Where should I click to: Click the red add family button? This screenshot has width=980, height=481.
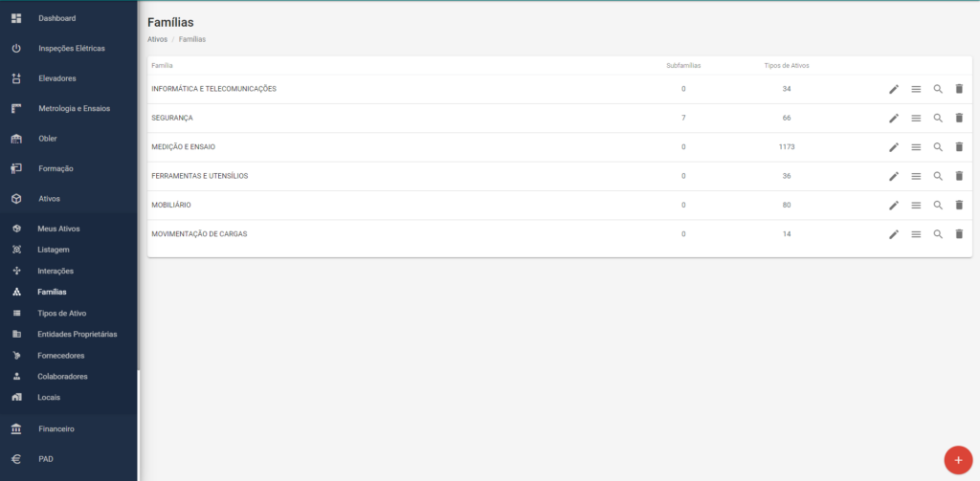click(958, 460)
